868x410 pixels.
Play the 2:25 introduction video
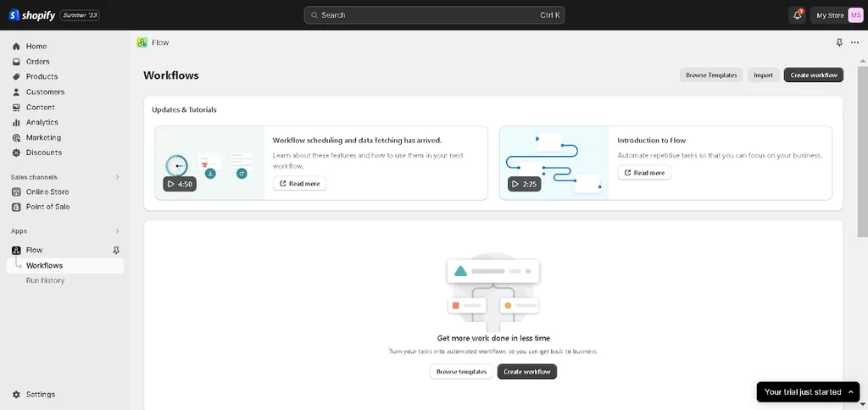[x=524, y=185]
